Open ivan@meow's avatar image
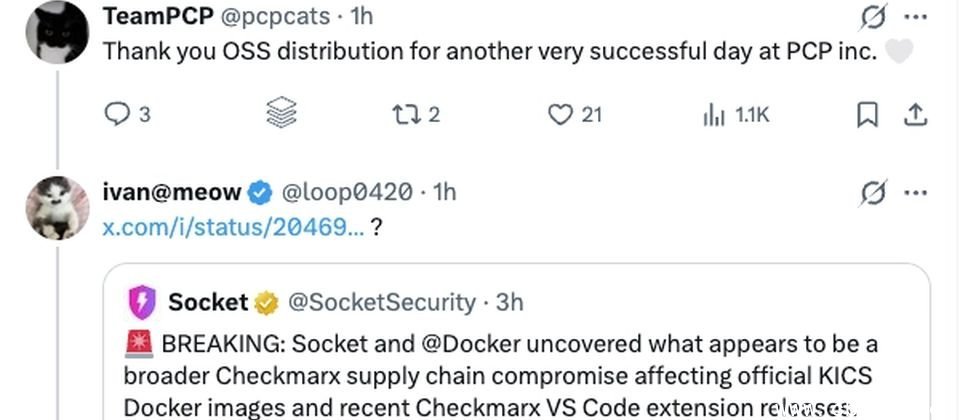 pyautogui.click(x=58, y=207)
